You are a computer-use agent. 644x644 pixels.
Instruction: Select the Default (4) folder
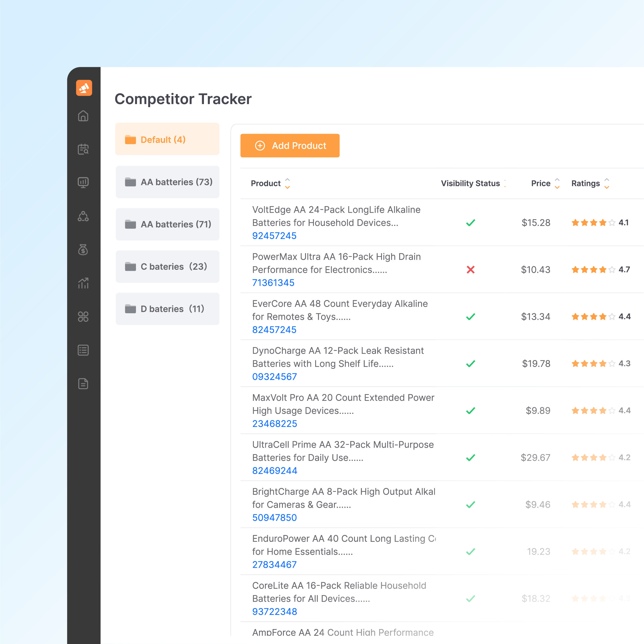[167, 139]
